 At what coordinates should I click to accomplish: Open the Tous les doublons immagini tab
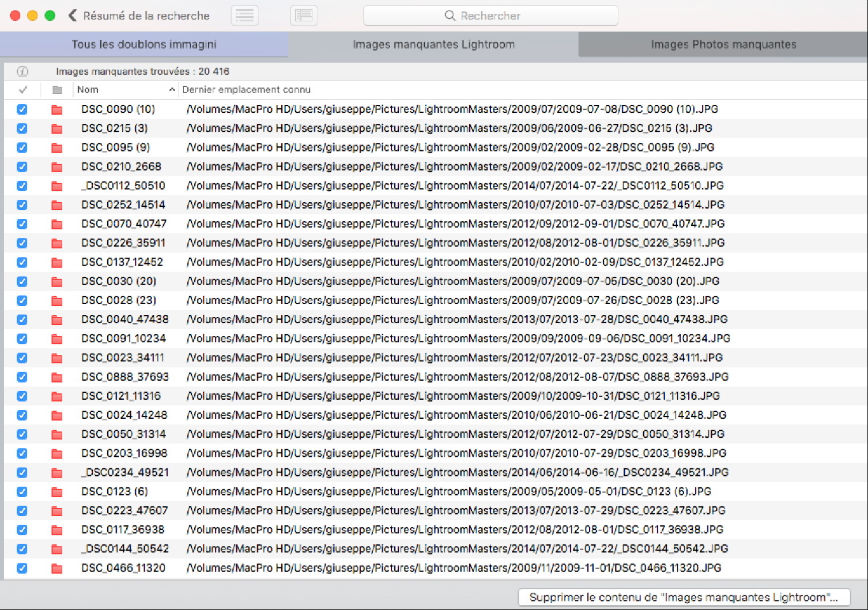coord(144,44)
